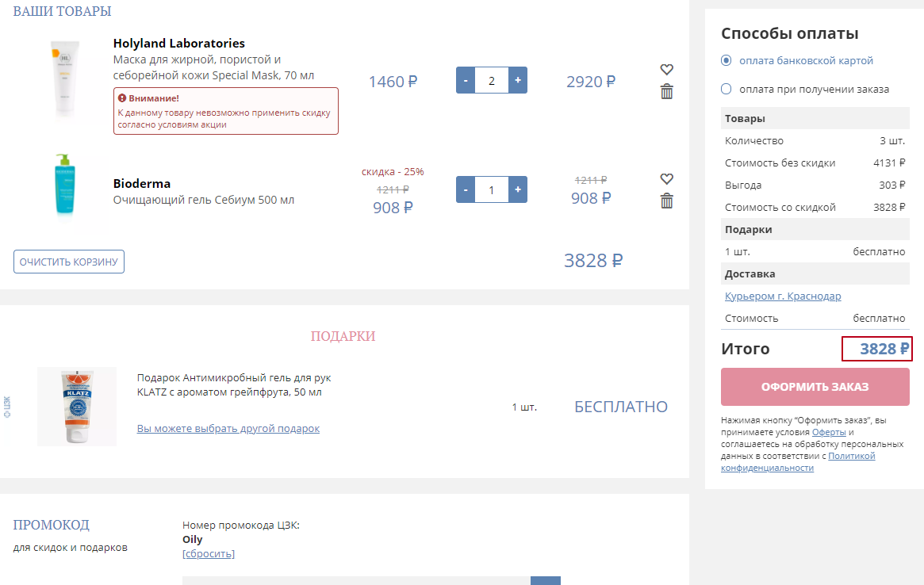
Task: Open KLATZ hand gel gift thumbnail
Action: point(77,406)
